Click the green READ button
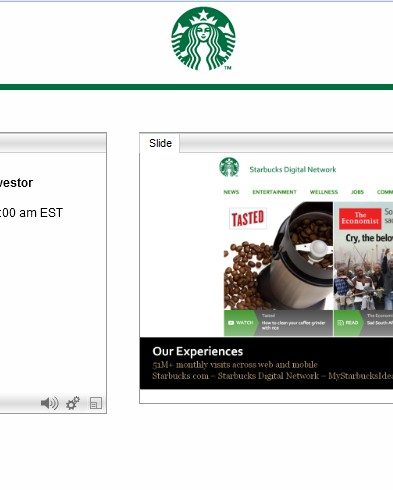The width and height of the screenshot is (393, 490). [x=348, y=323]
